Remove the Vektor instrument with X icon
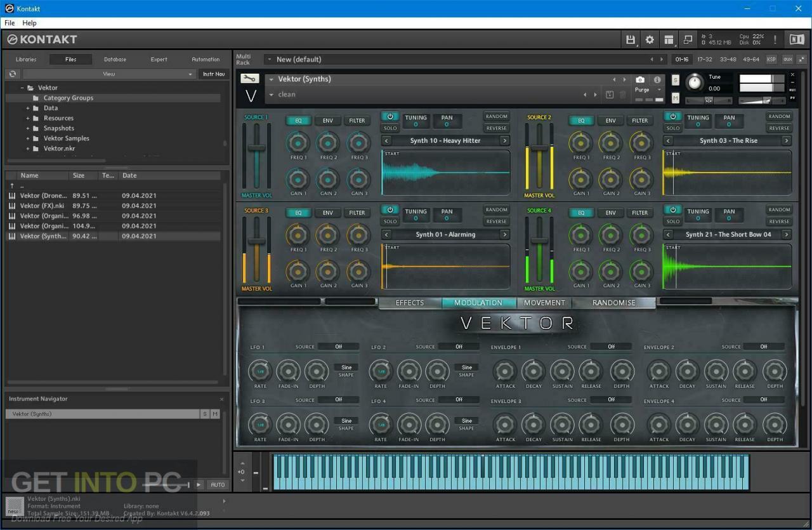This screenshot has height=530, width=812. point(792,75)
